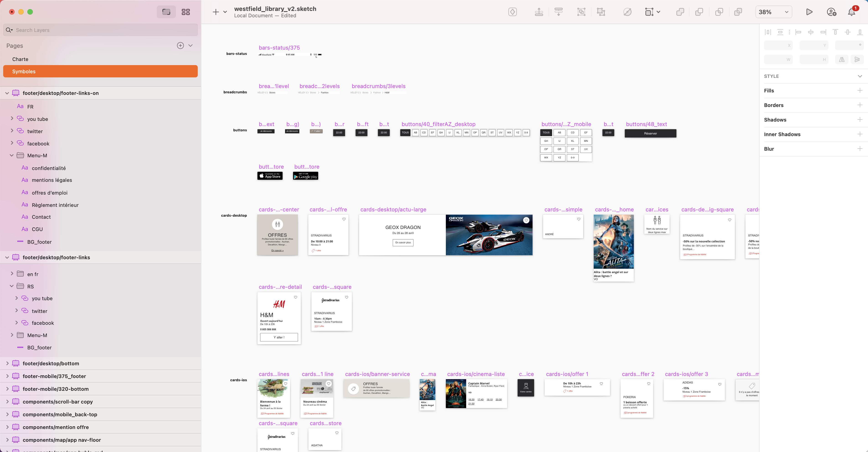
Task: Click the Difference boolean icon
Action: [x=738, y=12]
